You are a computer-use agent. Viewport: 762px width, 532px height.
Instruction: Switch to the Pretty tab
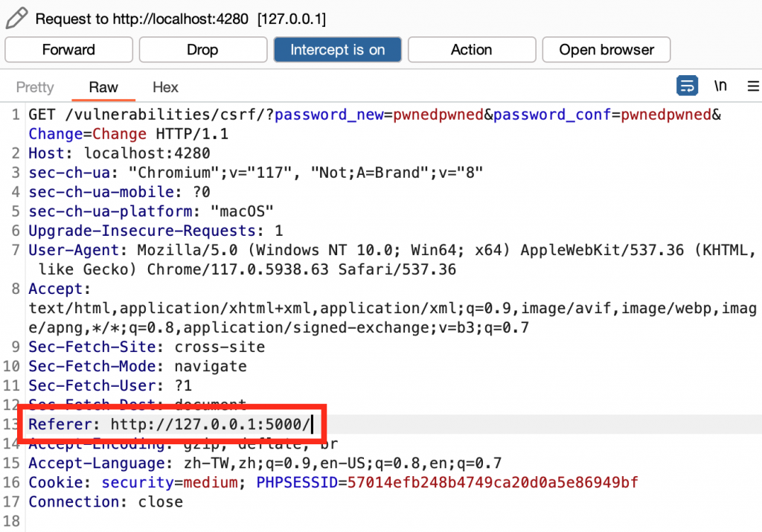(35, 88)
